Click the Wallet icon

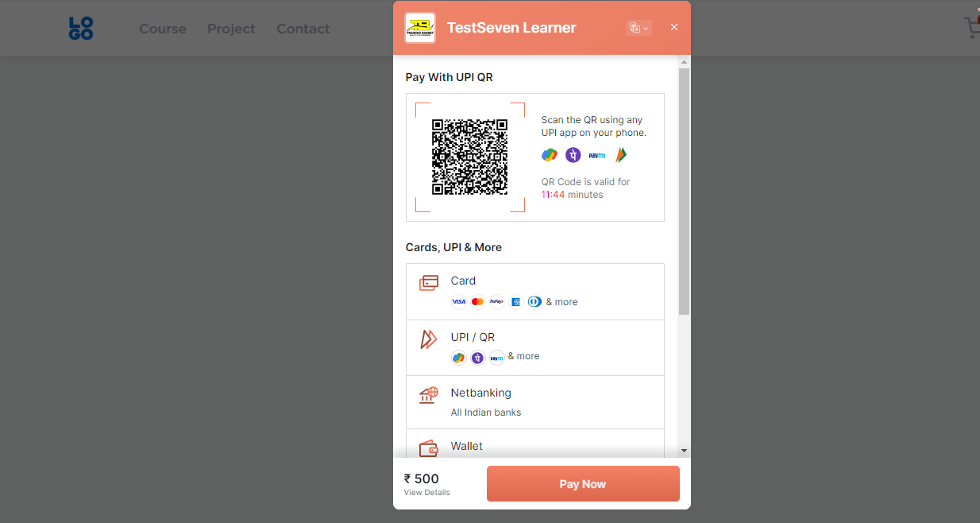[429, 448]
